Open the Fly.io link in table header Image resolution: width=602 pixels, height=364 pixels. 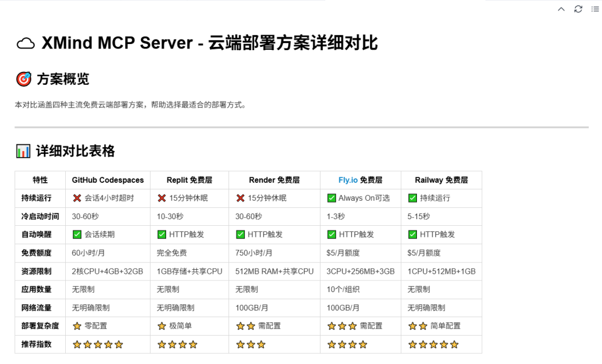tap(348, 180)
